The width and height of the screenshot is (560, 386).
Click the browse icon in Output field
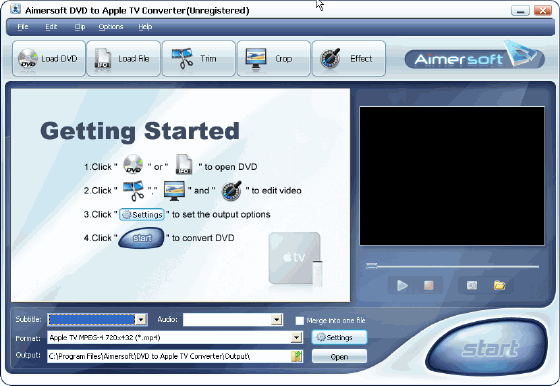click(x=296, y=356)
